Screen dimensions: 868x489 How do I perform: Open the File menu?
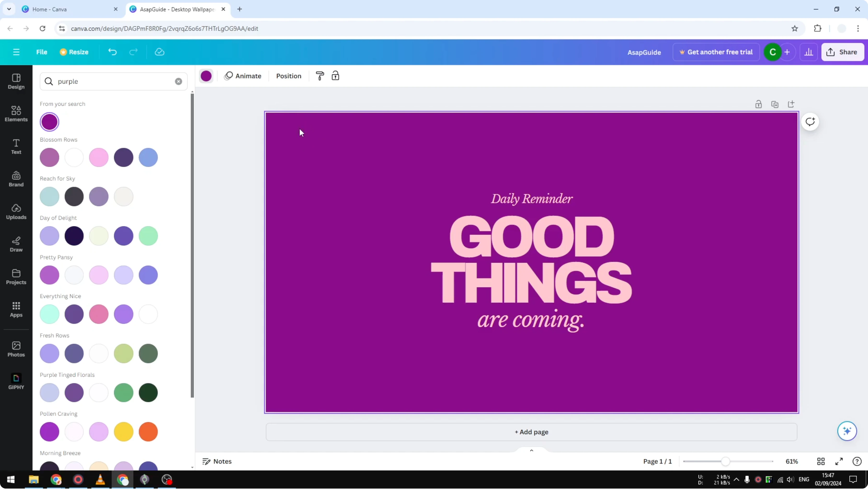point(42,52)
